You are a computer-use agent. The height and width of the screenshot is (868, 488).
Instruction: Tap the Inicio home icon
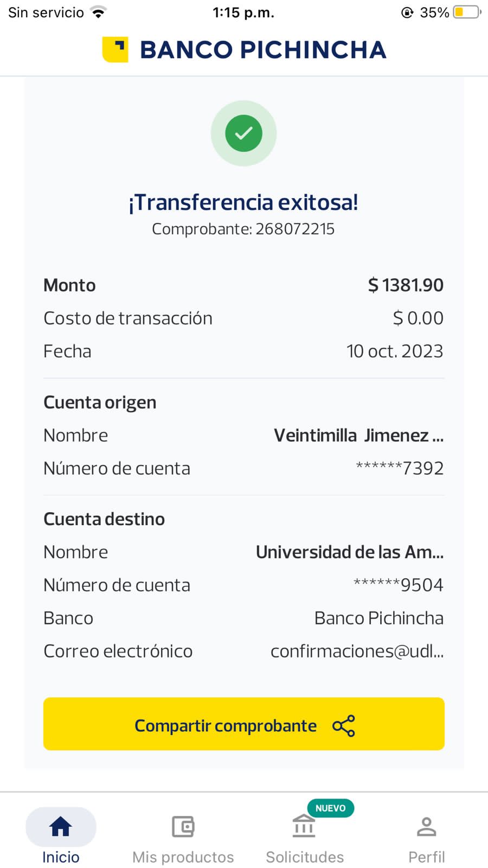tap(61, 826)
